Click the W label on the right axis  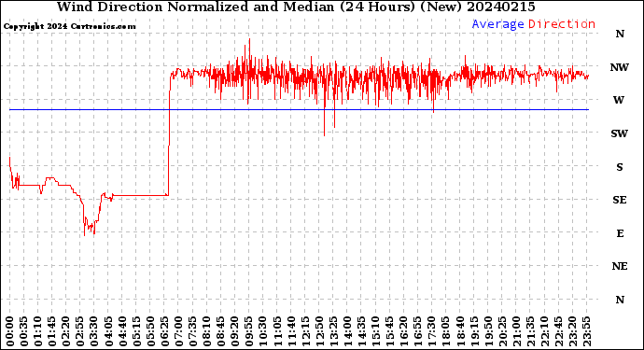point(619,100)
